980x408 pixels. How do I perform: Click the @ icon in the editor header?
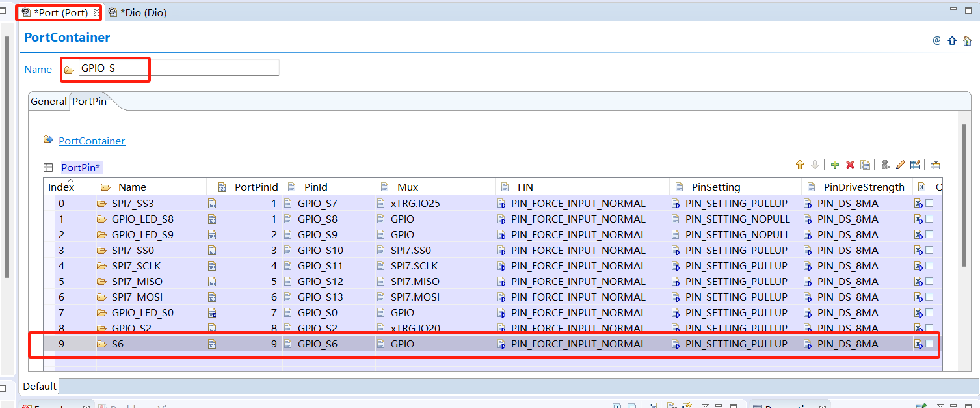coord(936,40)
